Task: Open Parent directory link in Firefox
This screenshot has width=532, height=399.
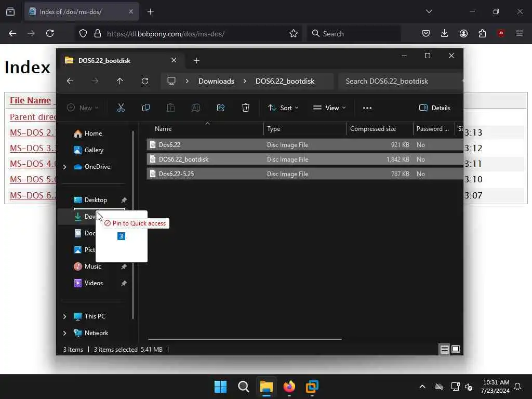Action: click(33, 117)
